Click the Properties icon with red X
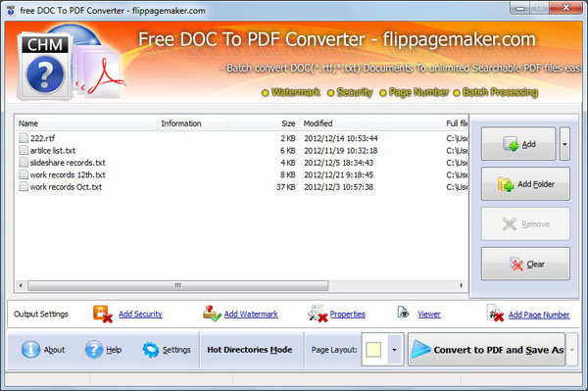 click(x=318, y=314)
